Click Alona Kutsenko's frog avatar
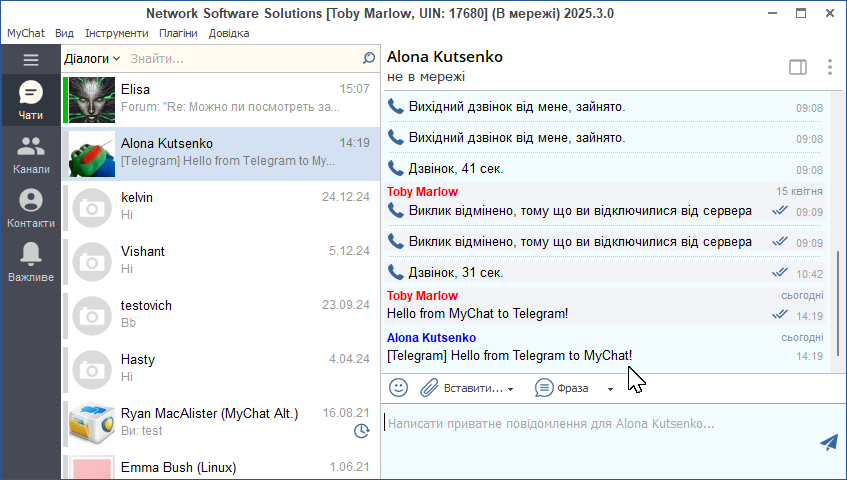847x480 pixels. tap(92, 154)
